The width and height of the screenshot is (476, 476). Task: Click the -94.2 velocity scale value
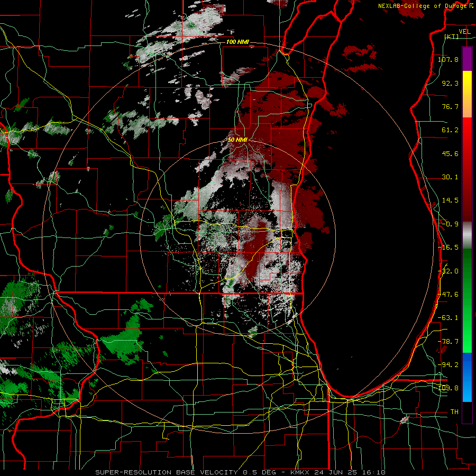448,365
